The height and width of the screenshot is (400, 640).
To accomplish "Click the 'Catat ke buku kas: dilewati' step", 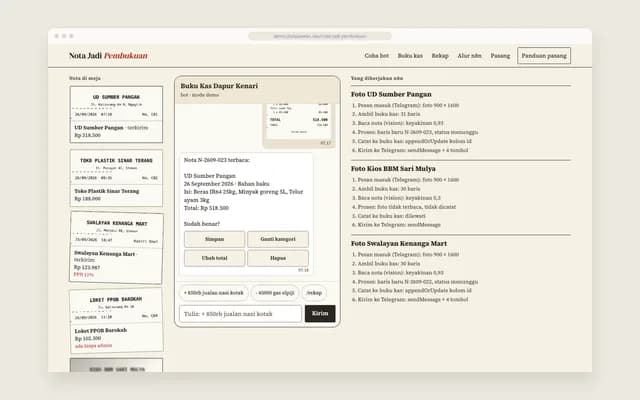I will tap(391, 216).
